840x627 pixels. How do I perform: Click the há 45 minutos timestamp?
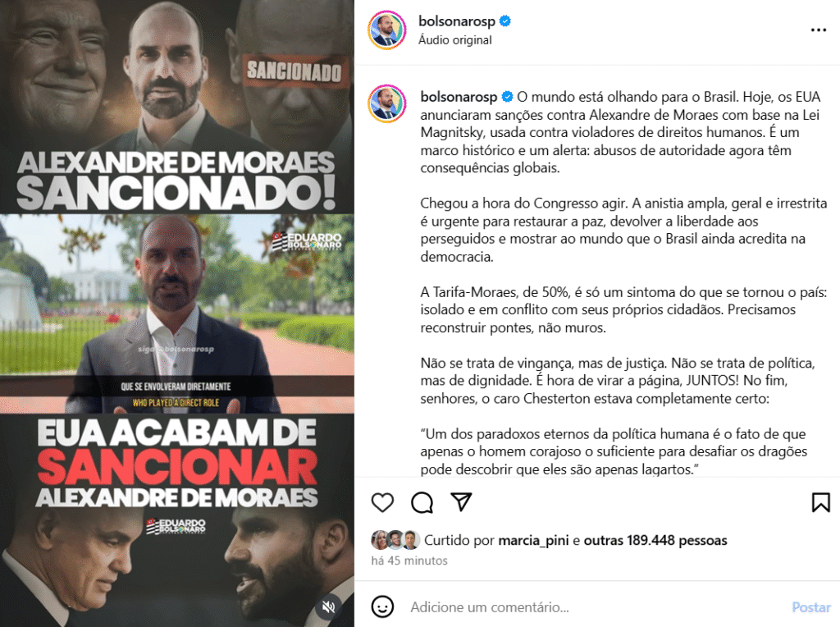click(x=409, y=561)
